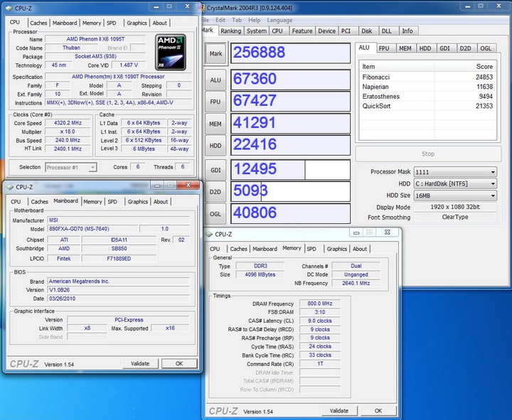Open Processor Mask dropdown in CrystalMark
This screenshot has width=512, height=420.
click(x=455, y=172)
